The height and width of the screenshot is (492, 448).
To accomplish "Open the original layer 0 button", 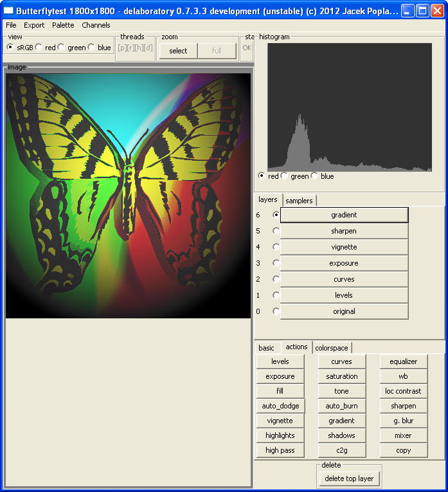I will [x=345, y=311].
